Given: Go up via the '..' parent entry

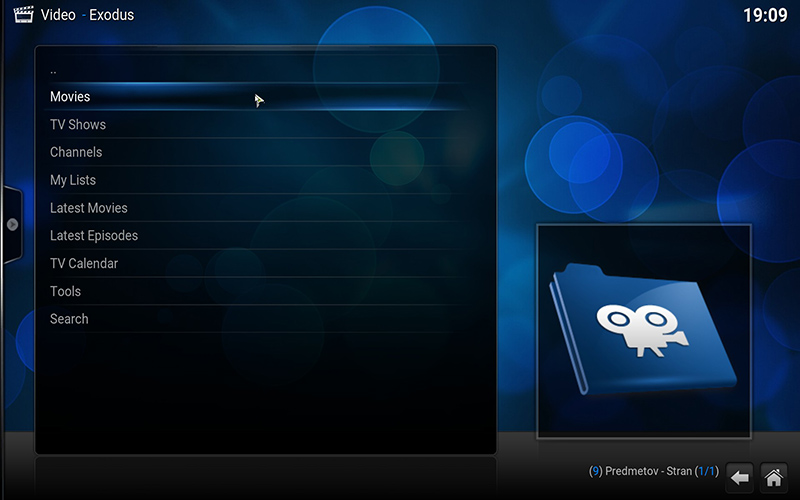Looking at the screenshot, I should 53,70.
